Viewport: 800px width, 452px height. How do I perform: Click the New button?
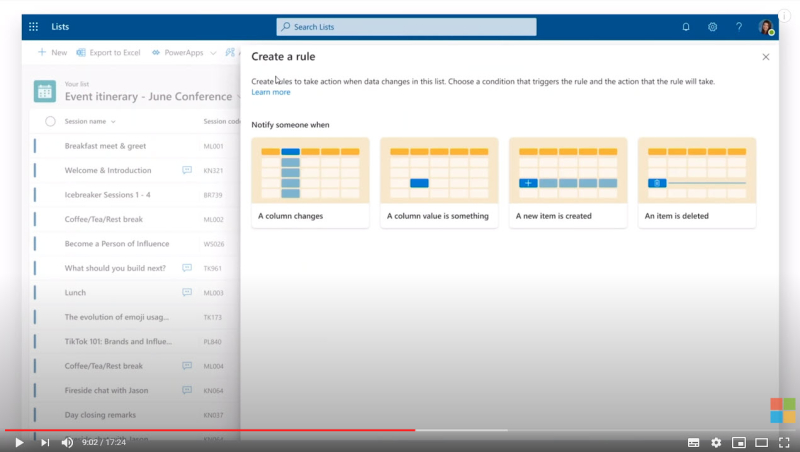(x=53, y=53)
